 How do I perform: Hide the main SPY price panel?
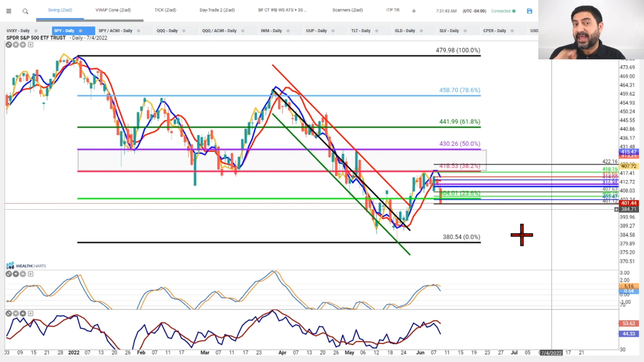click(9, 45)
